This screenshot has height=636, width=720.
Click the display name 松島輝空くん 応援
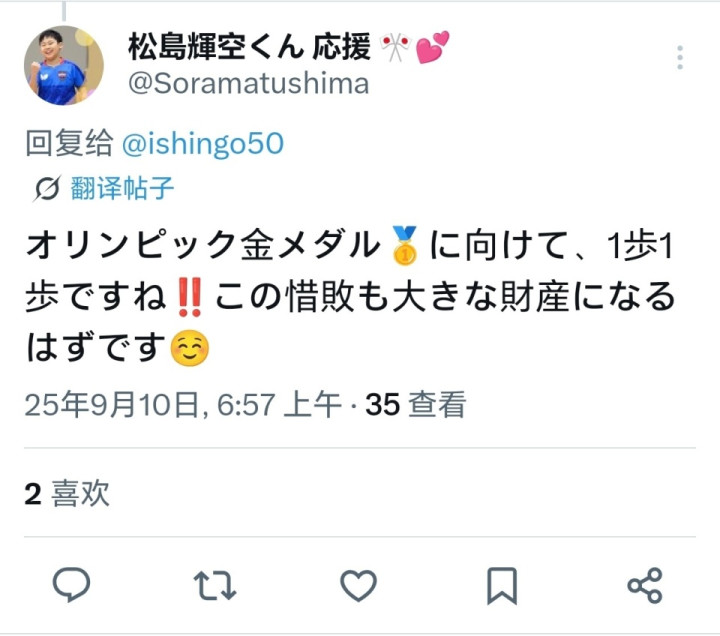tap(250, 47)
